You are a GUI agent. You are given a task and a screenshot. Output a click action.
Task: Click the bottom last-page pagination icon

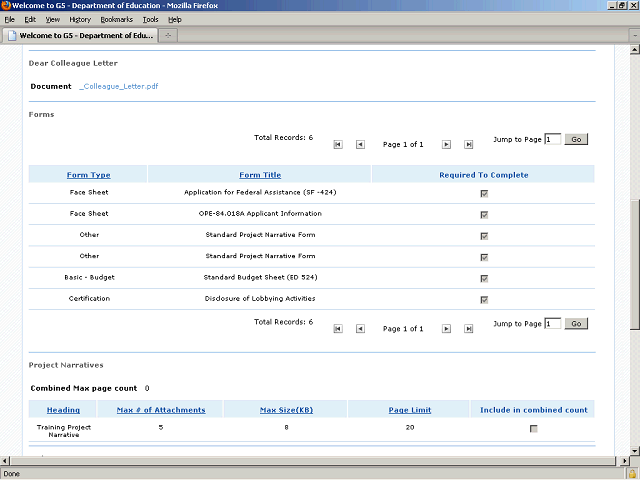pyautogui.click(x=468, y=328)
